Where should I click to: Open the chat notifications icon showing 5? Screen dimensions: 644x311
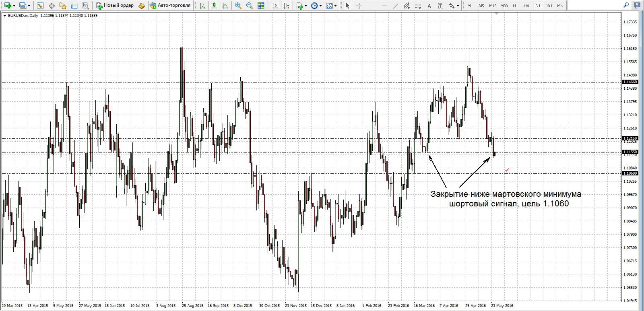tap(637, 5)
